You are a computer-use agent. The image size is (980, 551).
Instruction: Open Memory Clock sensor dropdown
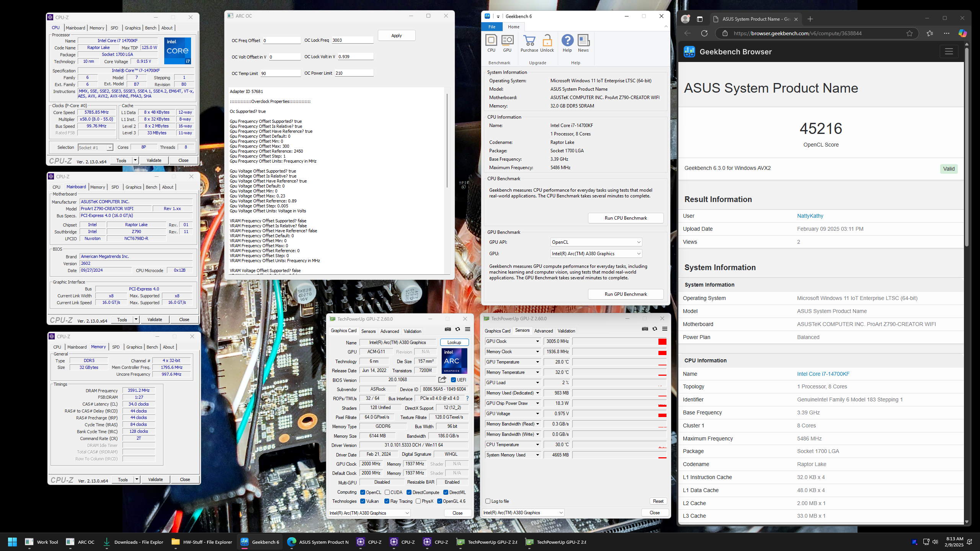(x=537, y=352)
